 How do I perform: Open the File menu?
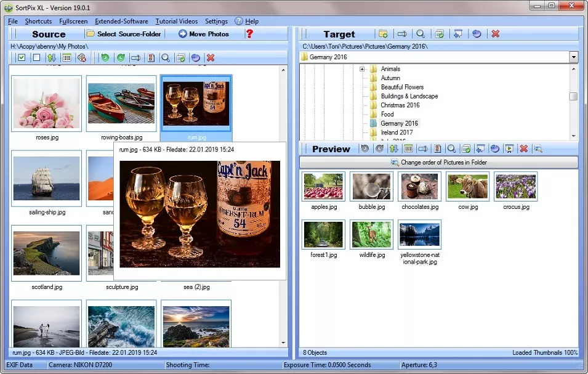[x=13, y=22]
